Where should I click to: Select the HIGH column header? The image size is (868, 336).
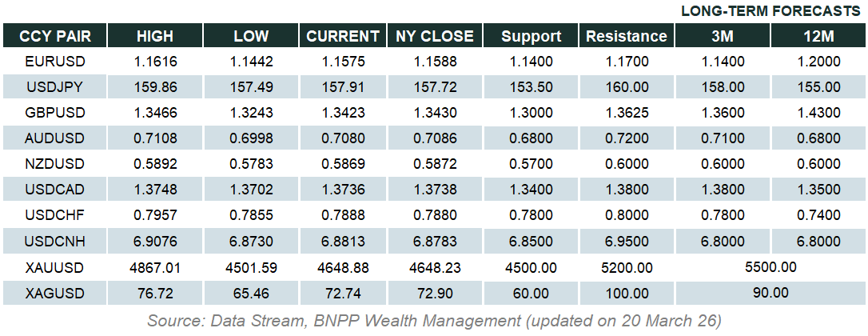pos(155,36)
